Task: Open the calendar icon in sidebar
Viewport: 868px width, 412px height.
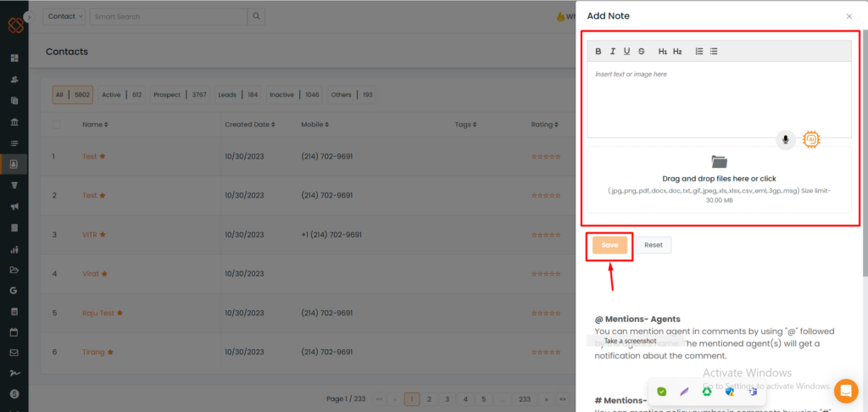Action: click(x=14, y=333)
